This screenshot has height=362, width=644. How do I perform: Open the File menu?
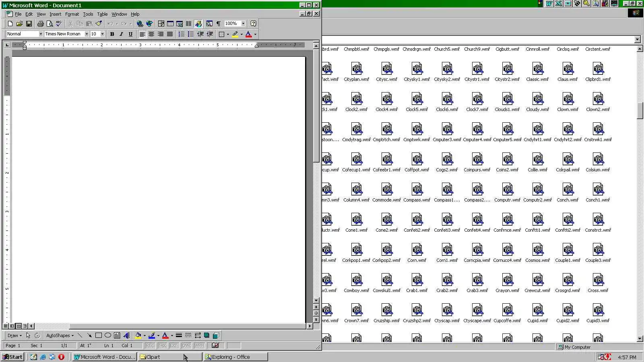pyautogui.click(x=18, y=14)
